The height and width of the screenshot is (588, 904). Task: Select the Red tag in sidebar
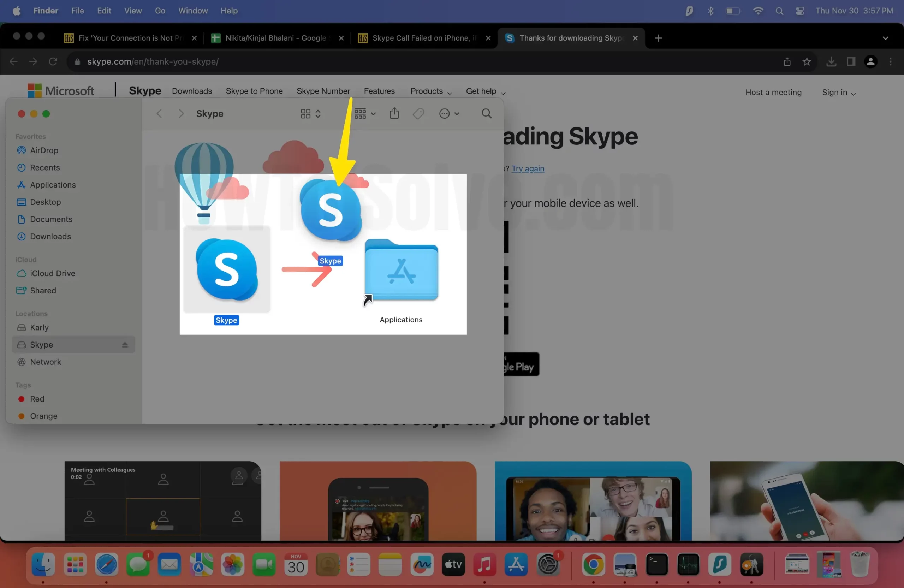click(37, 399)
